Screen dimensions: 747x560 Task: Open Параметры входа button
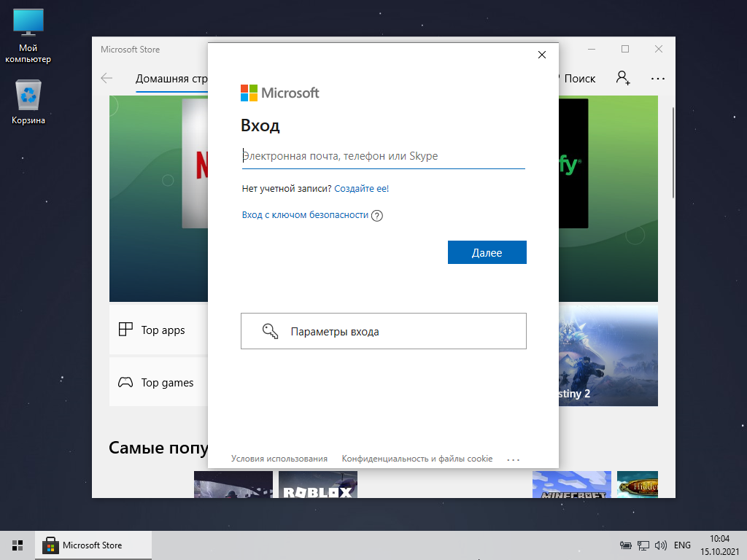pos(384,331)
